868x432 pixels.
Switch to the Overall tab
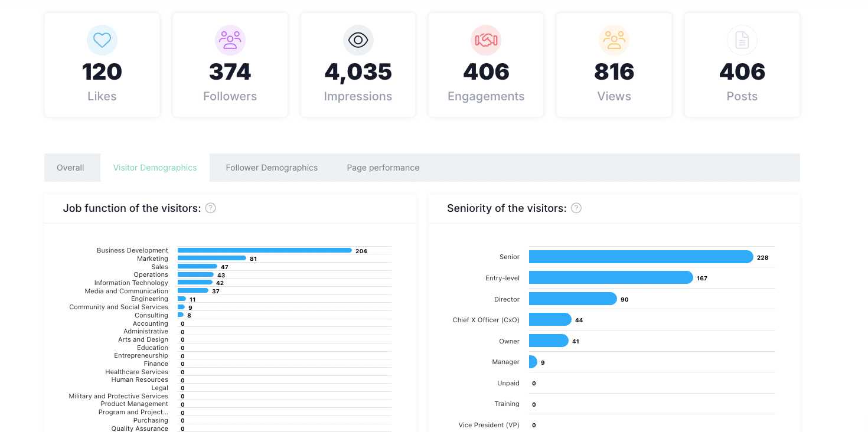coord(70,168)
